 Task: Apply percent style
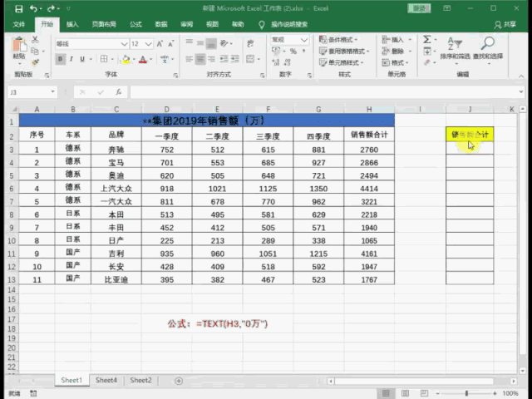pos(293,52)
